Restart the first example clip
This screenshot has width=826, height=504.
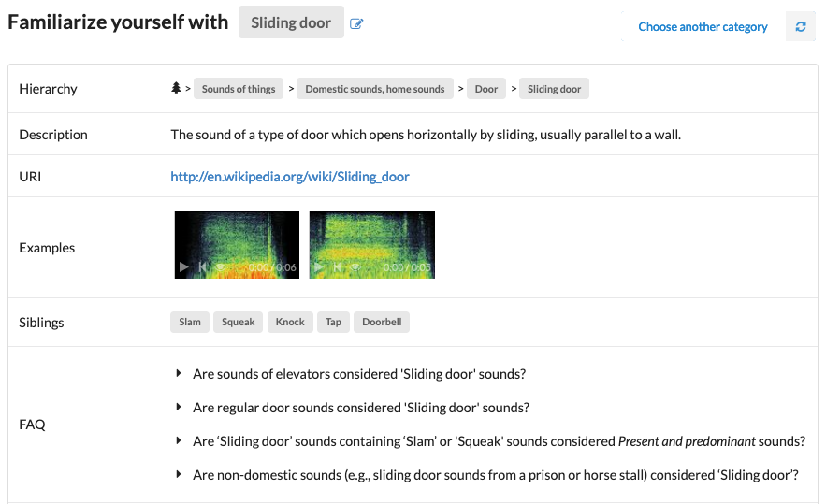coord(202,267)
